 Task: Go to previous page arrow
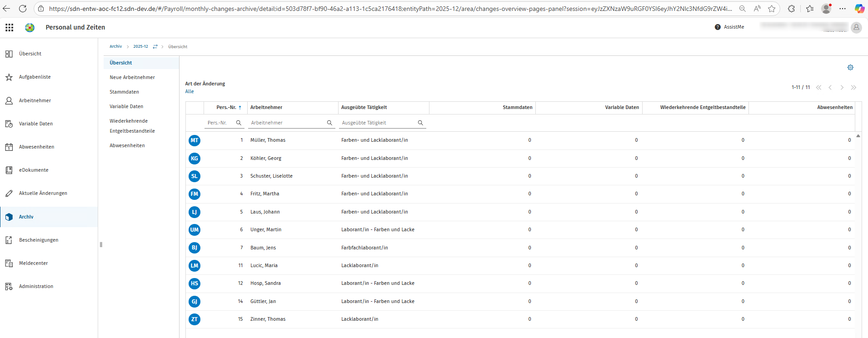coord(830,88)
